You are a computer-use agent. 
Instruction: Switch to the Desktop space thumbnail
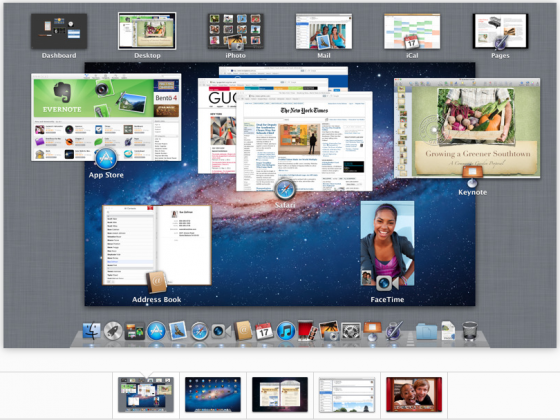pos(147,31)
